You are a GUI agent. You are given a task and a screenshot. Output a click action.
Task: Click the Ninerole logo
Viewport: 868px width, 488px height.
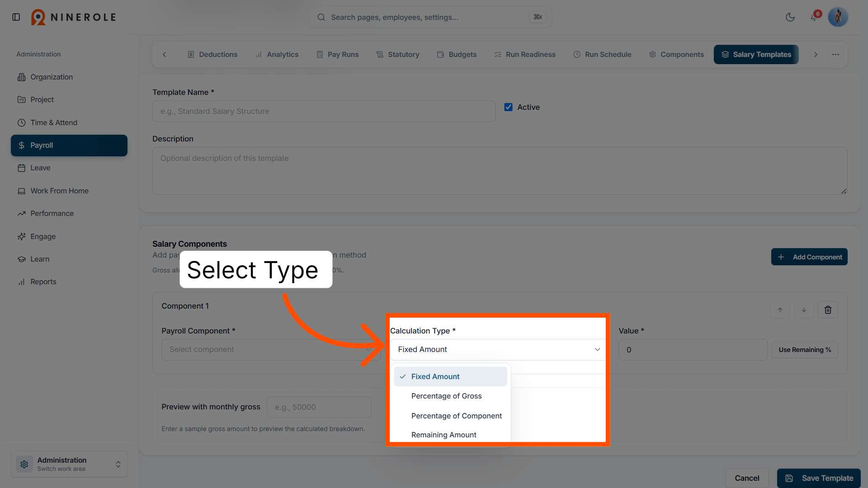tap(74, 17)
